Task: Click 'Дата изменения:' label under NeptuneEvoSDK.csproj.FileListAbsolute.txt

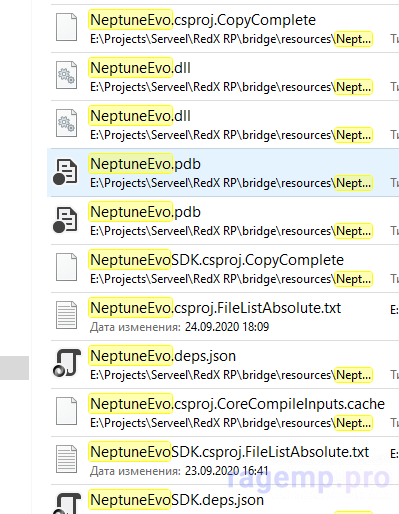Action: click(135, 471)
